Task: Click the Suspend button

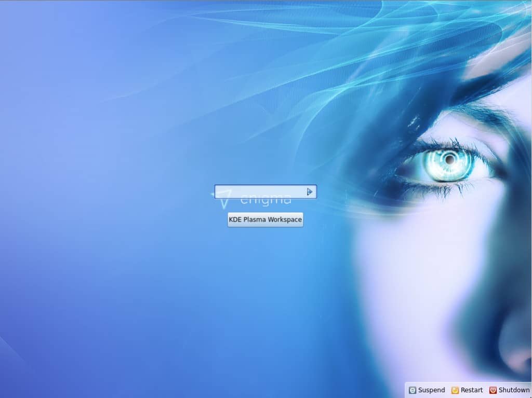Action: [427, 390]
